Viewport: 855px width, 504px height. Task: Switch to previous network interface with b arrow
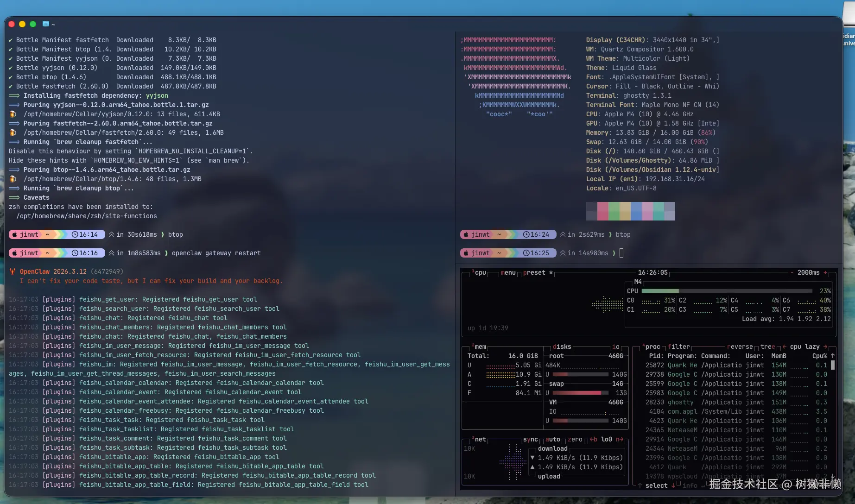593,440
